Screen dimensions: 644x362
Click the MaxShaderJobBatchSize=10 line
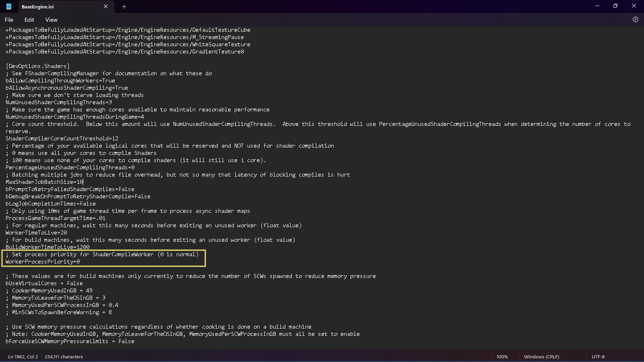(x=44, y=182)
